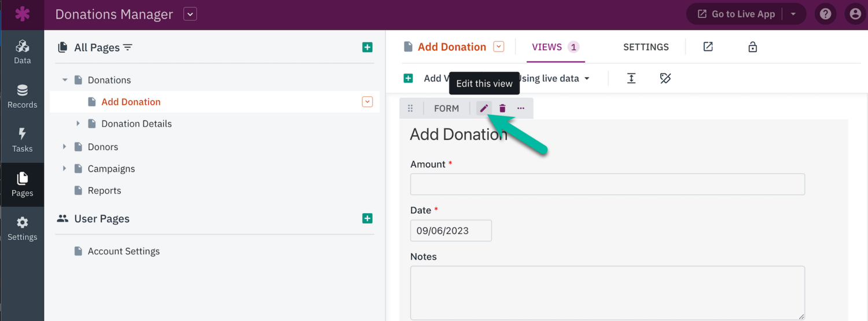Screen dimensions: 868x321
Task: Expand the Donation Details page
Action: [78, 124]
